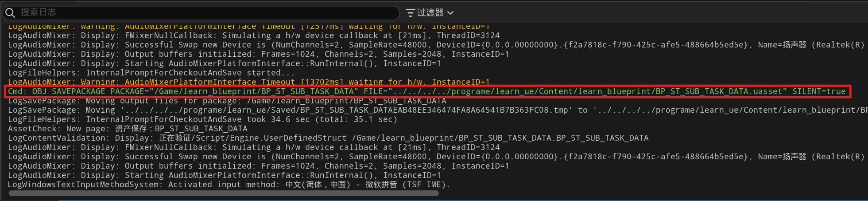Image resolution: width=868 pixels, height=201 pixels.
Task: Click the first FMixerNullCallback log line
Action: (253, 35)
